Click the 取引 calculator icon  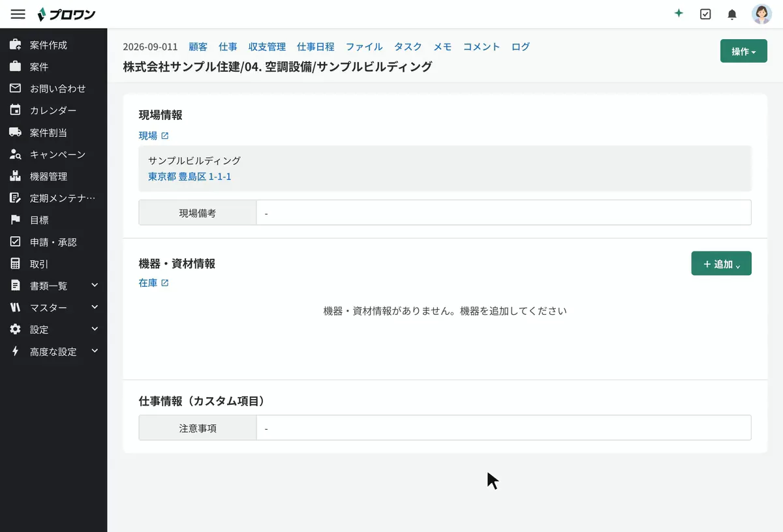[x=16, y=264]
